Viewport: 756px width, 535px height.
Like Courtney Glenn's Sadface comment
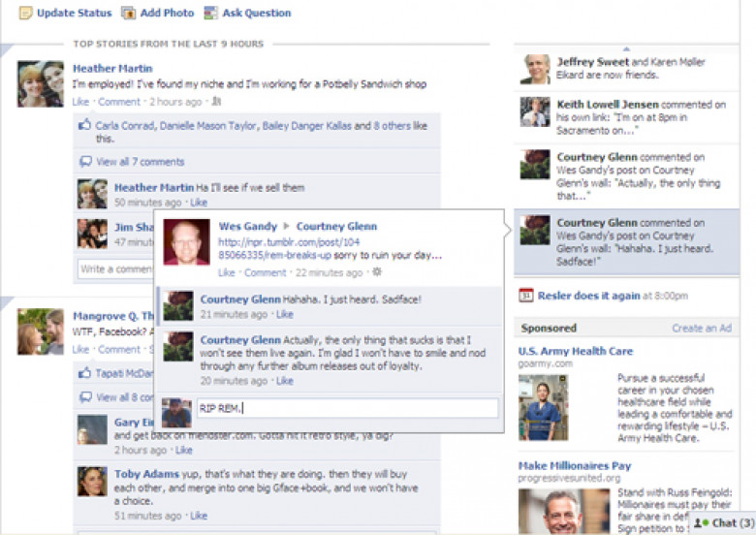[x=284, y=314]
